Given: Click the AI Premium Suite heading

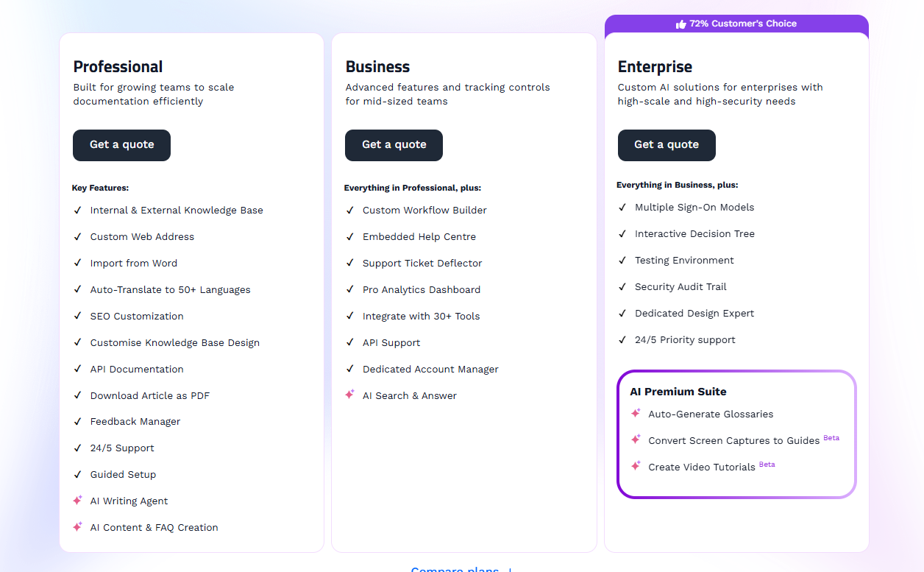Looking at the screenshot, I should click(678, 392).
